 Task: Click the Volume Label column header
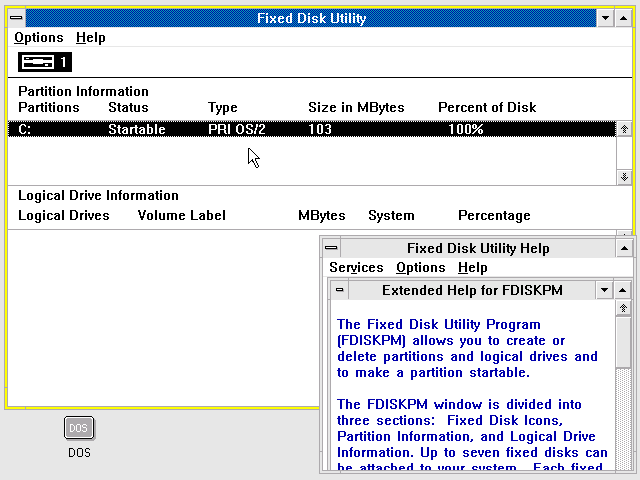182,215
